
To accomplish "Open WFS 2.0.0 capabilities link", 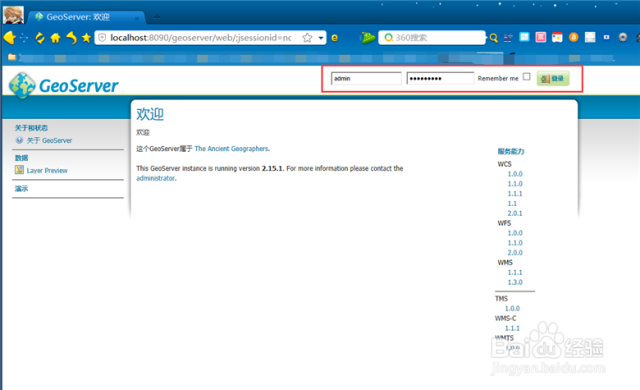I will (x=515, y=253).
